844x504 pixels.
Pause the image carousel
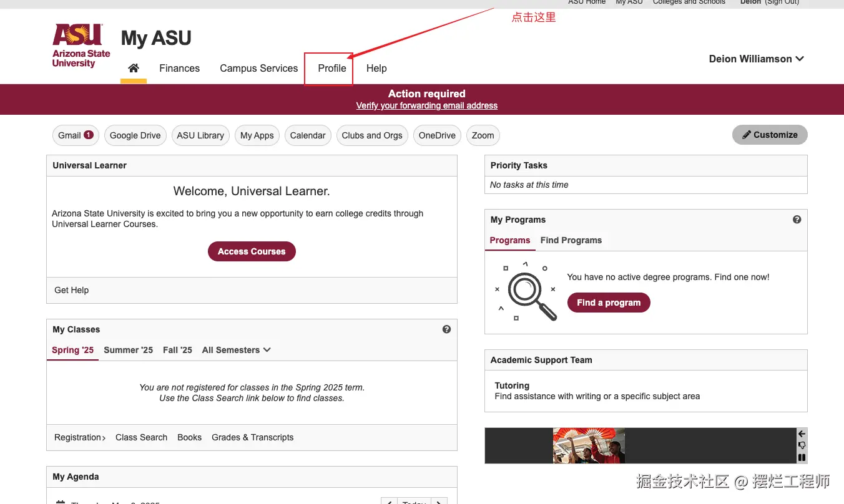802,457
